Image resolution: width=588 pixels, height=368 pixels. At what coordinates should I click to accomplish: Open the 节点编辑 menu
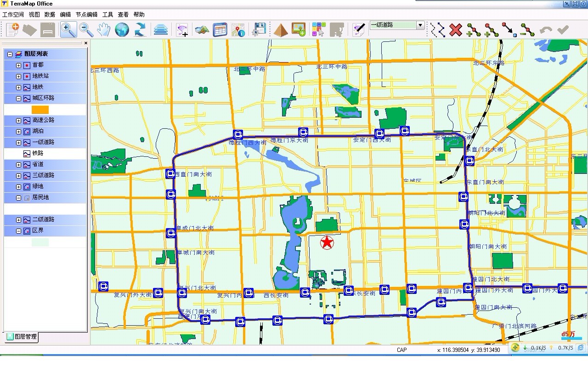[x=86, y=15]
